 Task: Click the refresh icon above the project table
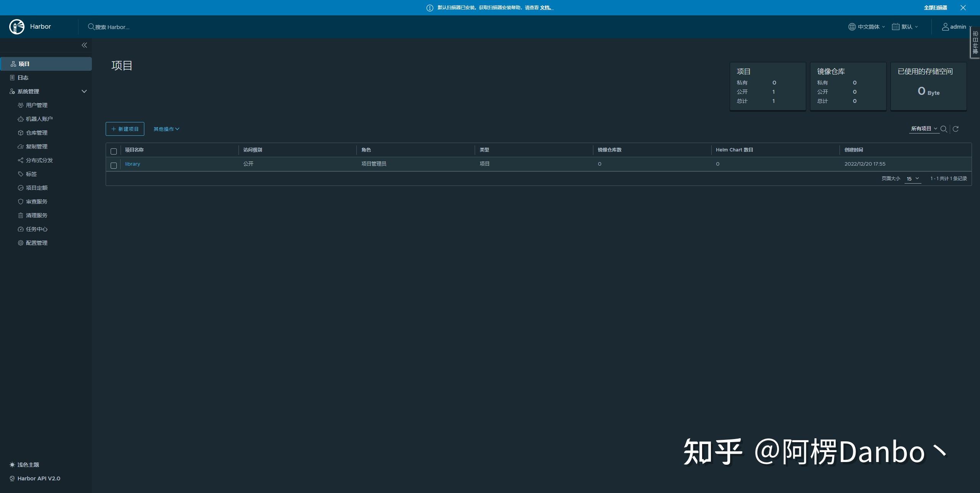(x=956, y=129)
